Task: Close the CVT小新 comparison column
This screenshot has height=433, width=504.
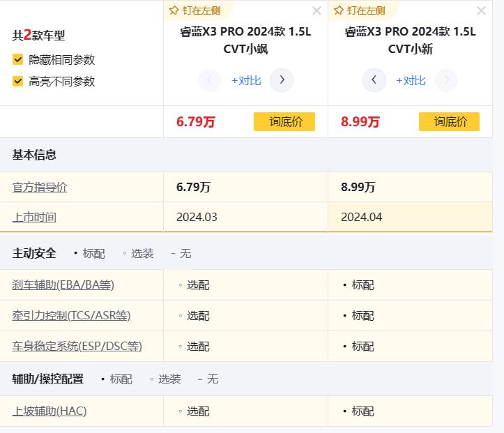Action: click(x=481, y=11)
